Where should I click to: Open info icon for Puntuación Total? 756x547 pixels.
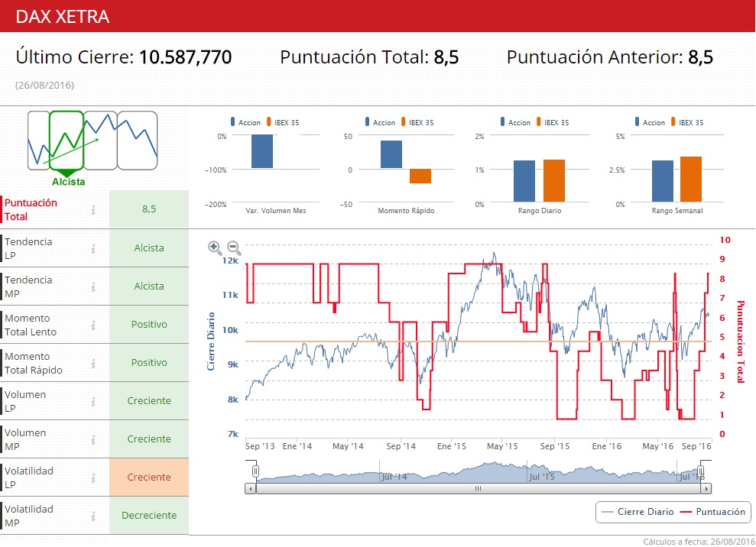coord(93,209)
